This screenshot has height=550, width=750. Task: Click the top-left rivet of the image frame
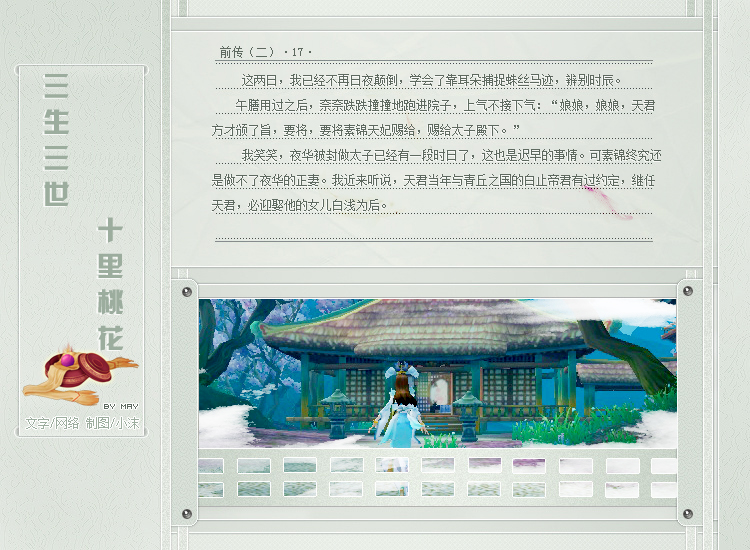pos(187,292)
